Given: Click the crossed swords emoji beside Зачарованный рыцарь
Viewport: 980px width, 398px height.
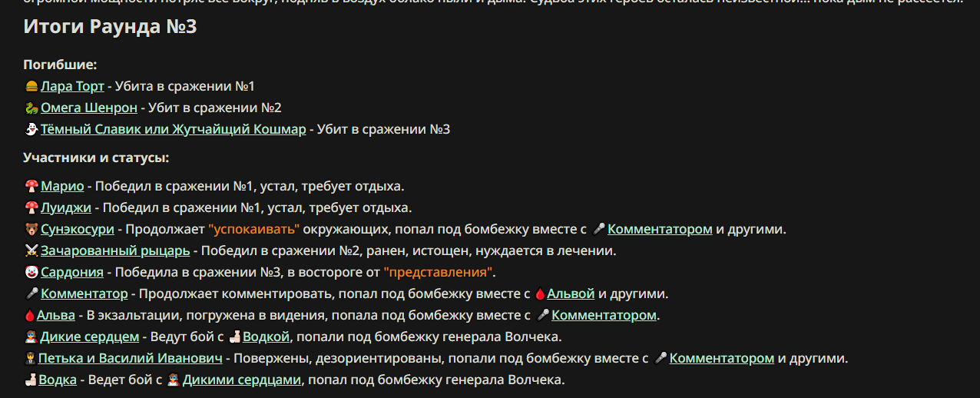Looking at the screenshot, I should point(31,250).
